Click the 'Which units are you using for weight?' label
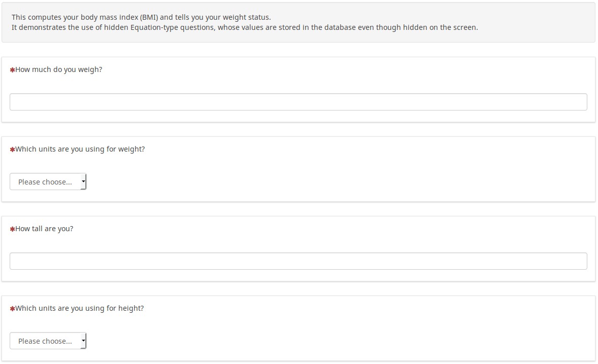This screenshot has width=598, height=364. pos(80,149)
